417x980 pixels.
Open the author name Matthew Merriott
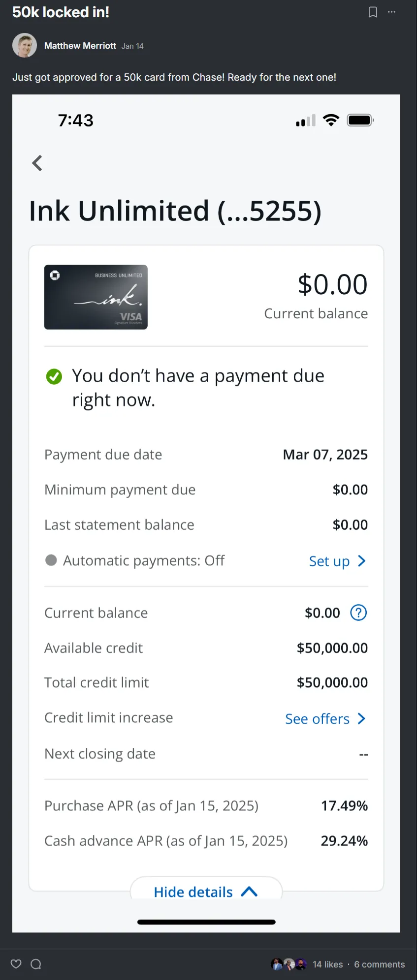click(80, 46)
